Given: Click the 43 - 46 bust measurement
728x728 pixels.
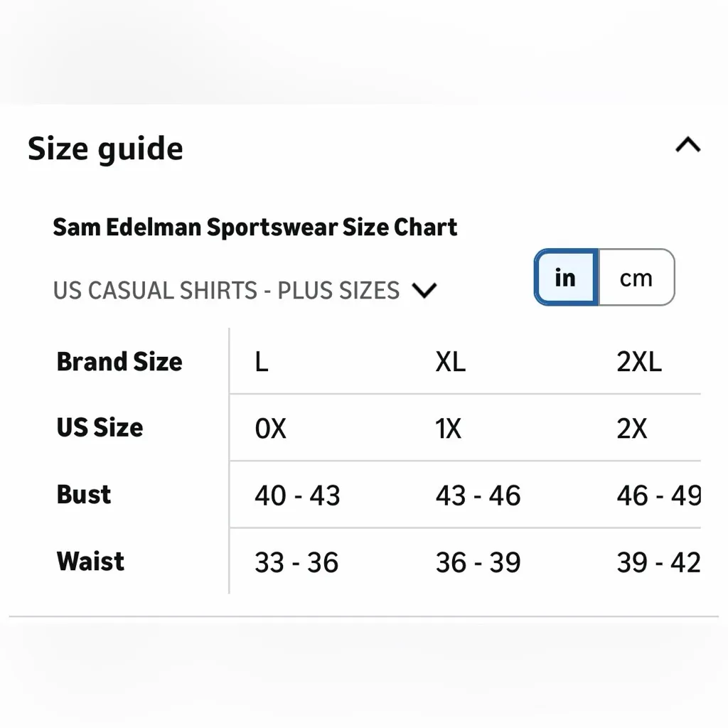Looking at the screenshot, I should (x=478, y=496).
